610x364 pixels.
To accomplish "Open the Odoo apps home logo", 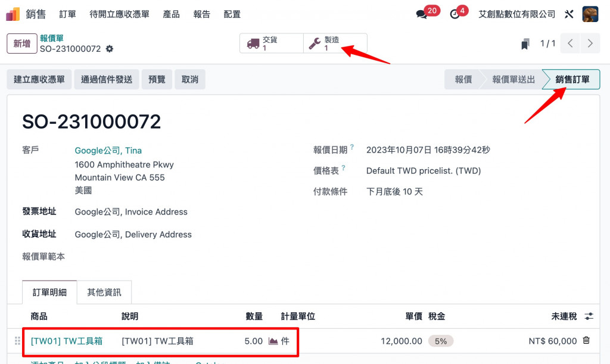I will pos(13,14).
